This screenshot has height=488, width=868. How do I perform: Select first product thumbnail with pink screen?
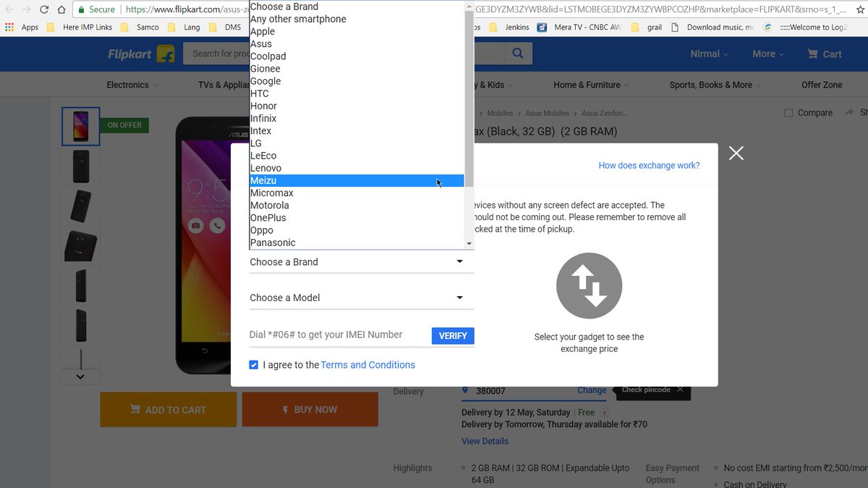pyautogui.click(x=80, y=127)
